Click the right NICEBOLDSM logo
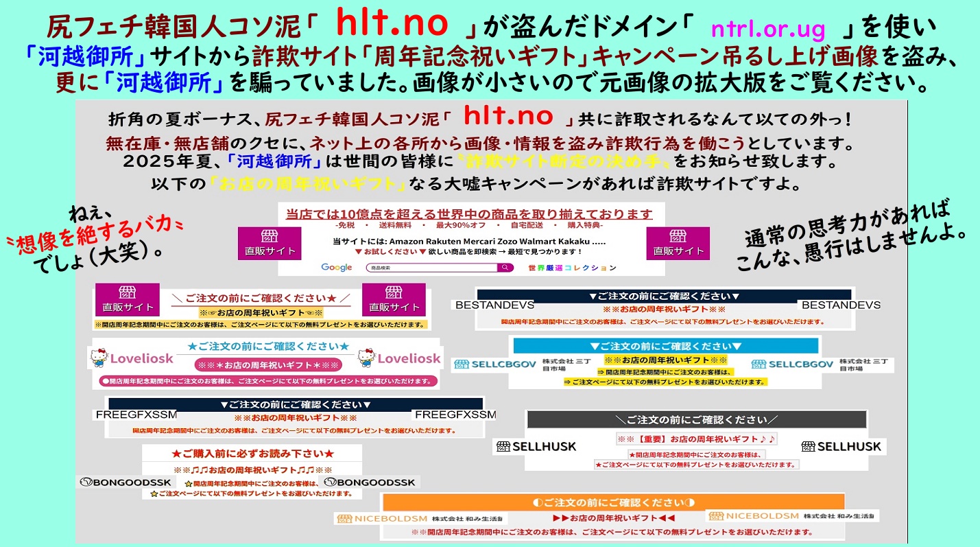 coord(752,515)
